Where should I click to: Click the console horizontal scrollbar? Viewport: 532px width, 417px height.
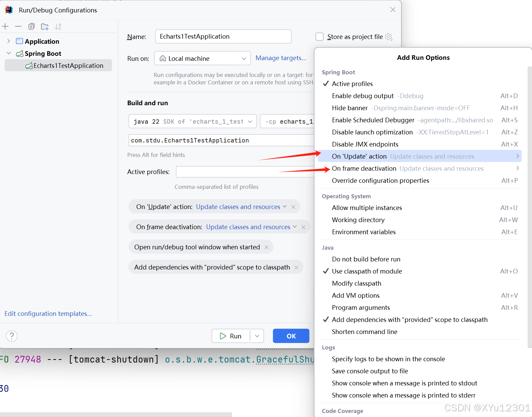click(x=115, y=415)
